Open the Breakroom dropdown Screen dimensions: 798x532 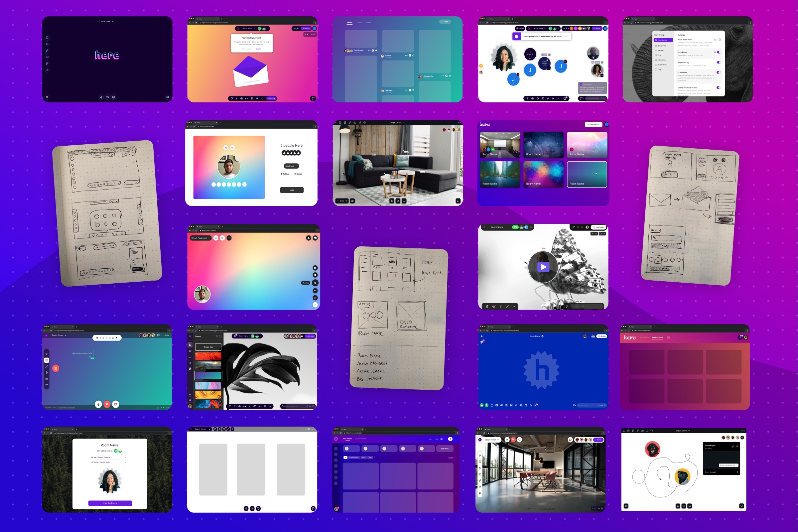291,166
